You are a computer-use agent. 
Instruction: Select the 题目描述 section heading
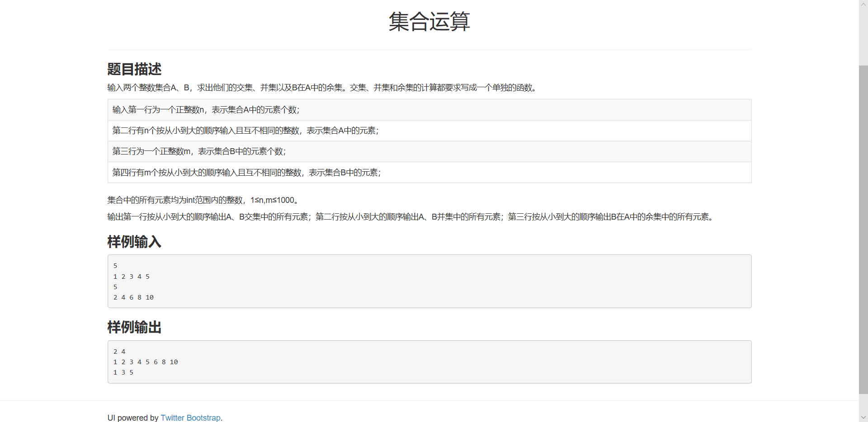pos(134,69)
